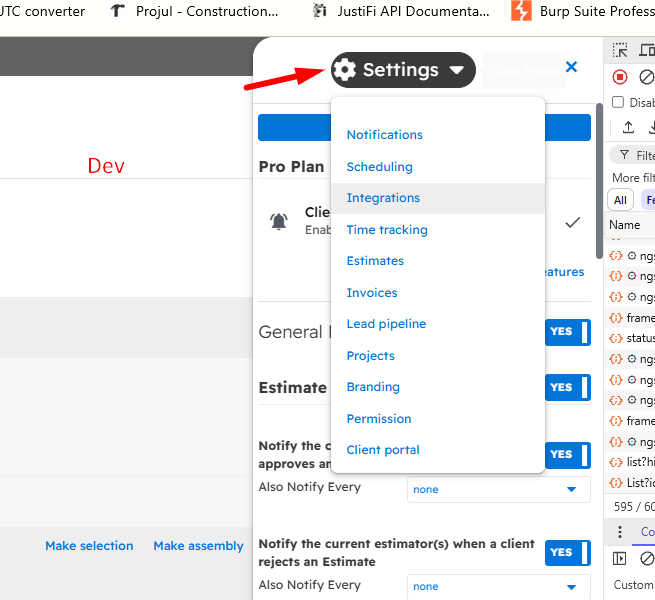Click the Settings gear icon
655x600 pixels.
[x=344, y=70]
